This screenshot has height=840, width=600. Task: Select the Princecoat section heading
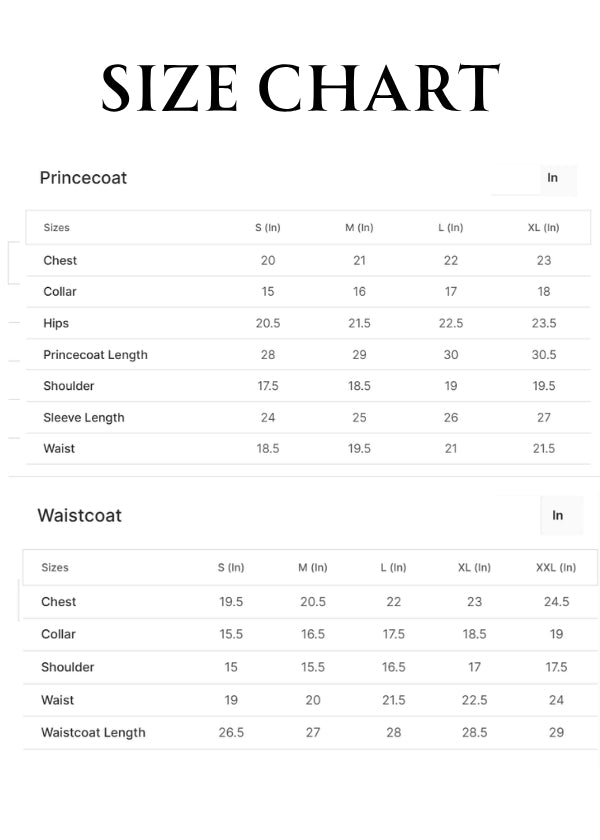tap(83, 178)
